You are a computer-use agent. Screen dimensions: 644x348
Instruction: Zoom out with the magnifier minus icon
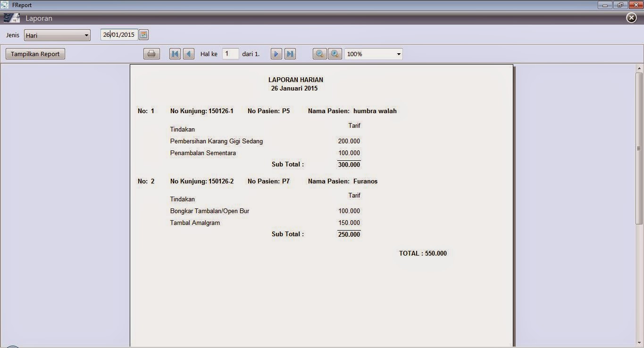coord(319,53)
